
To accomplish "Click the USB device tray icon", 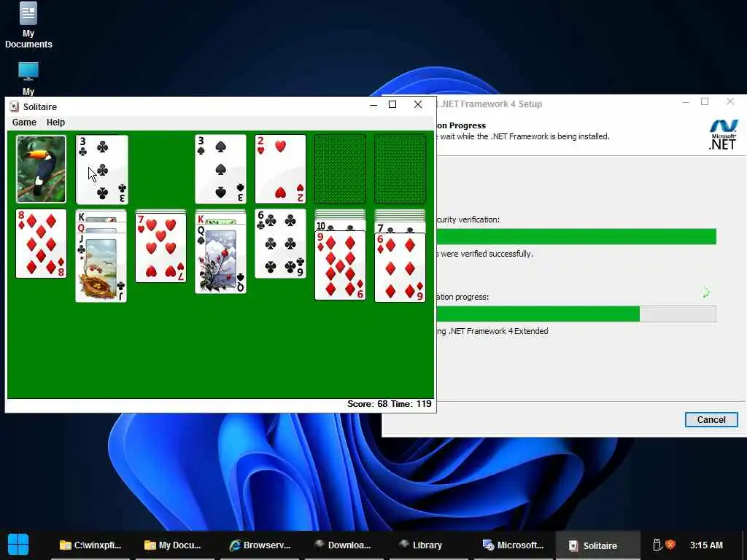I will (x=657, y=545).
